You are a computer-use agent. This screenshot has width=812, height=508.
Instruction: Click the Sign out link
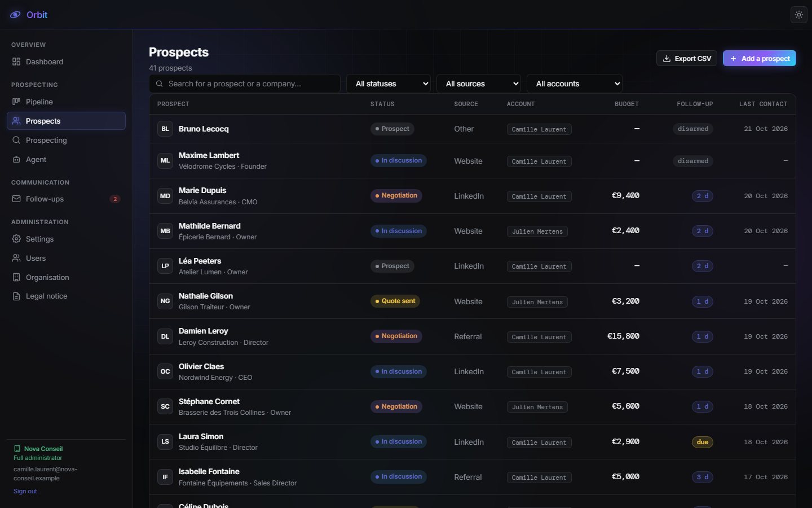(25, 491)
